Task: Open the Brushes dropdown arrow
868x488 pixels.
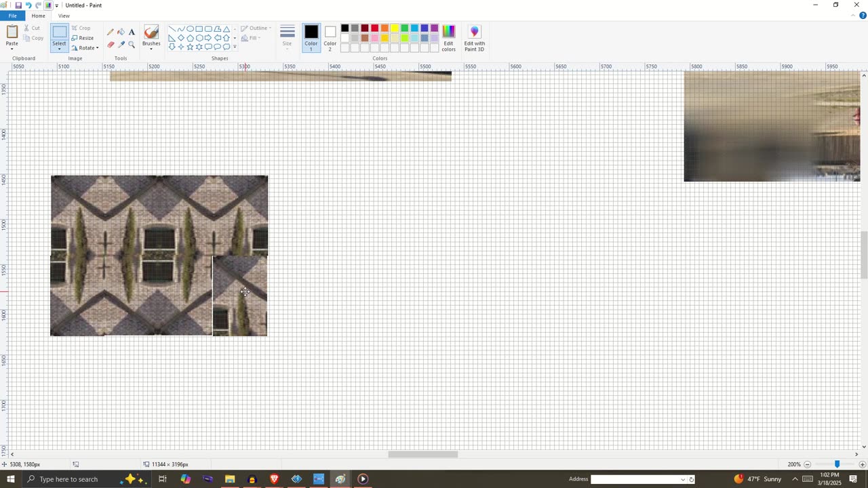Action: [x=151, y=48]
